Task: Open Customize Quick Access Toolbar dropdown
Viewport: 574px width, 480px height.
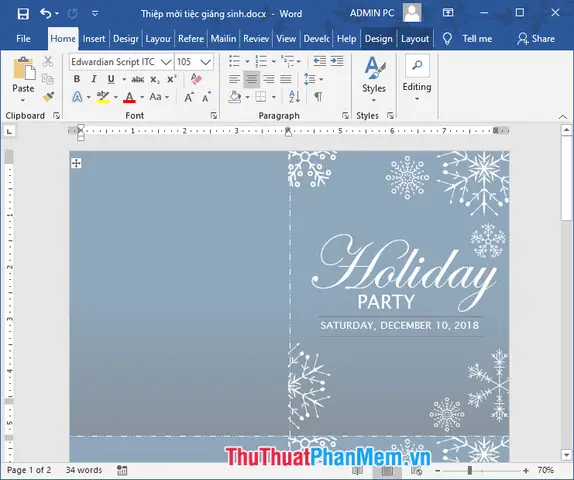Action: (x=95, y=14)
